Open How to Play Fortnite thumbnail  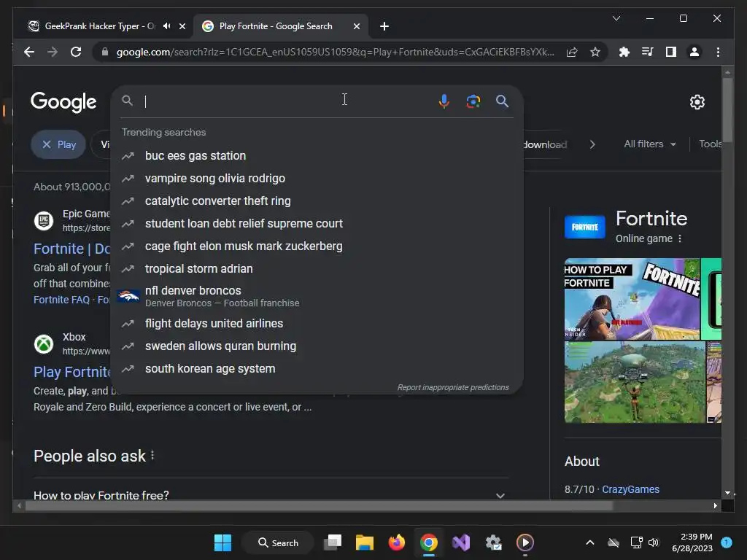tap(632, 299)
